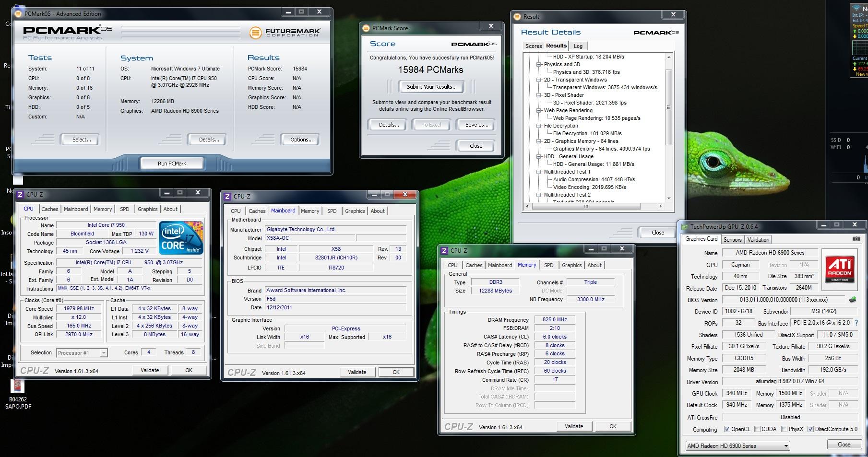Click the GPU-Z Name field AMD Radeon HD 6900 Series
Image resolution: width=868 pixels, height=457 pixels.
coord(770,253)
